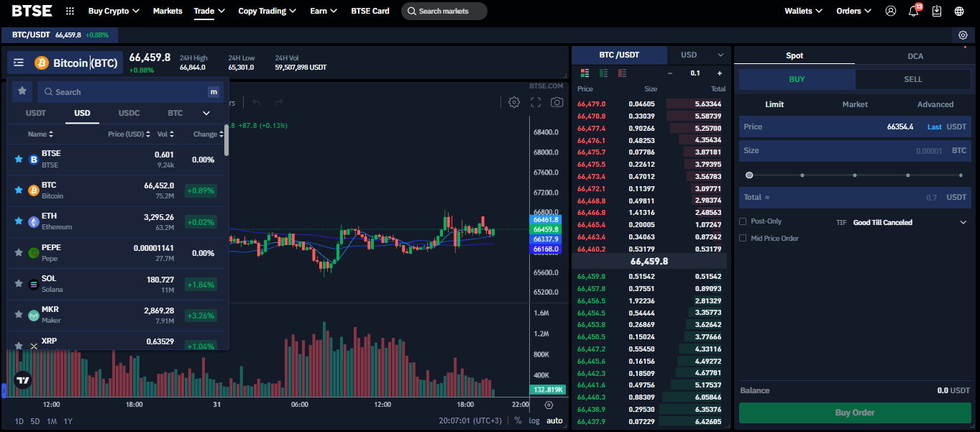Open the price scale settings icon below the chart axis
This screenshot has width=980, height=432.
click(x=549, y=405)
